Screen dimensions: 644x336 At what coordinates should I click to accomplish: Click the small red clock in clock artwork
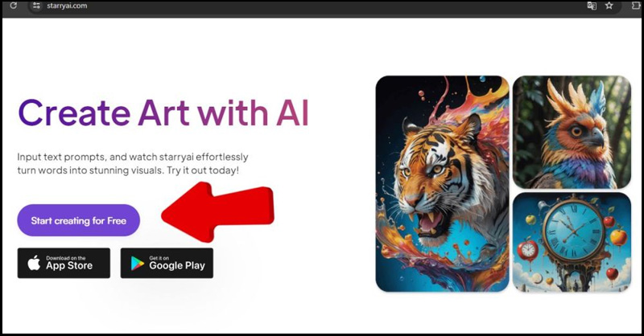527,249
